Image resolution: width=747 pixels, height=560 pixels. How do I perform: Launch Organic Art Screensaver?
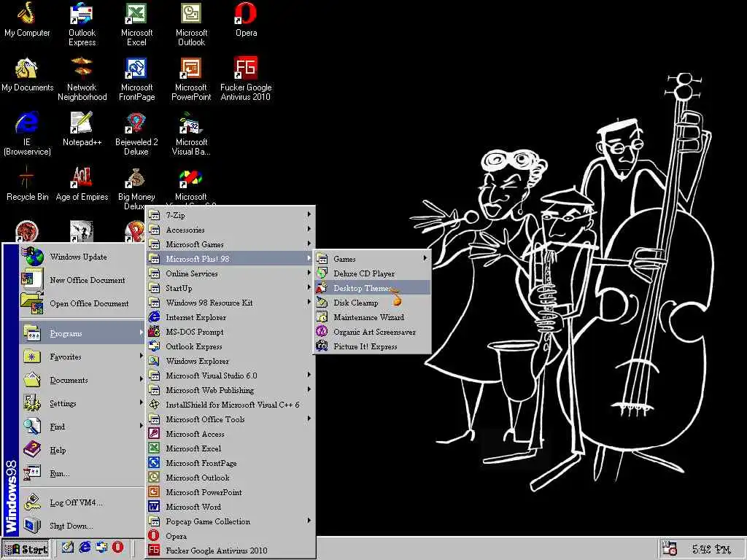pos(371,332)
